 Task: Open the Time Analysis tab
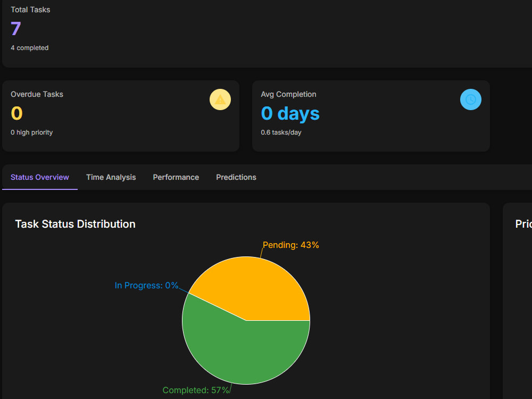tap(111, 177)
